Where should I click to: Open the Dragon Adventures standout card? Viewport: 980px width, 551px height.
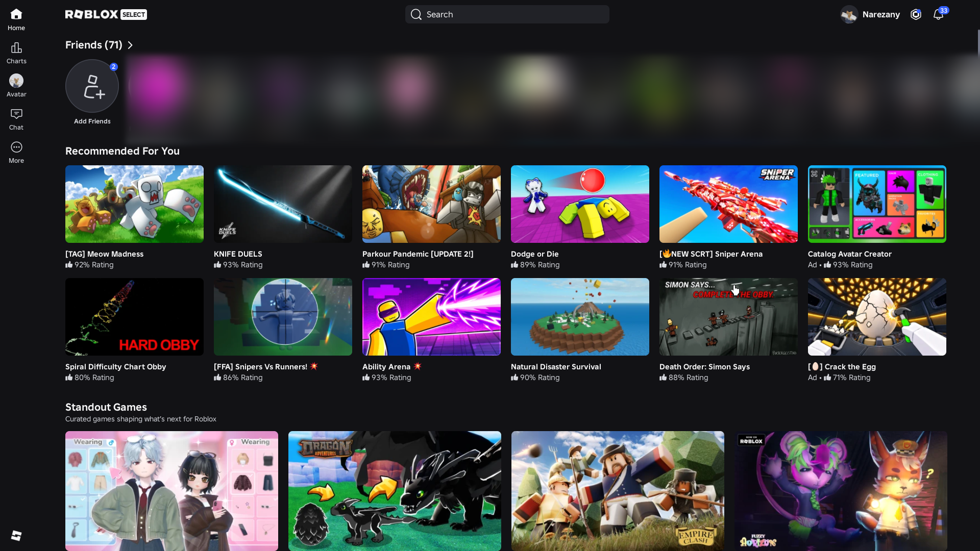395,491
